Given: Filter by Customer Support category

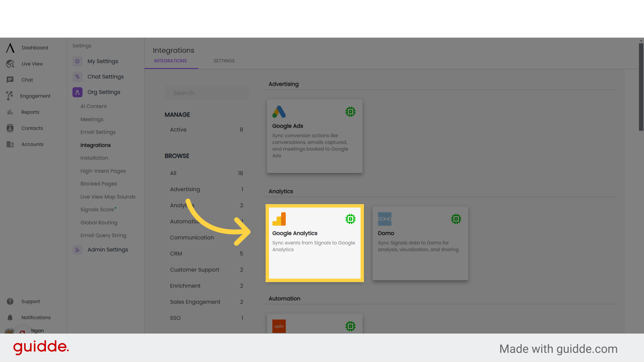Looking at the screenshot, I should 206,270.
